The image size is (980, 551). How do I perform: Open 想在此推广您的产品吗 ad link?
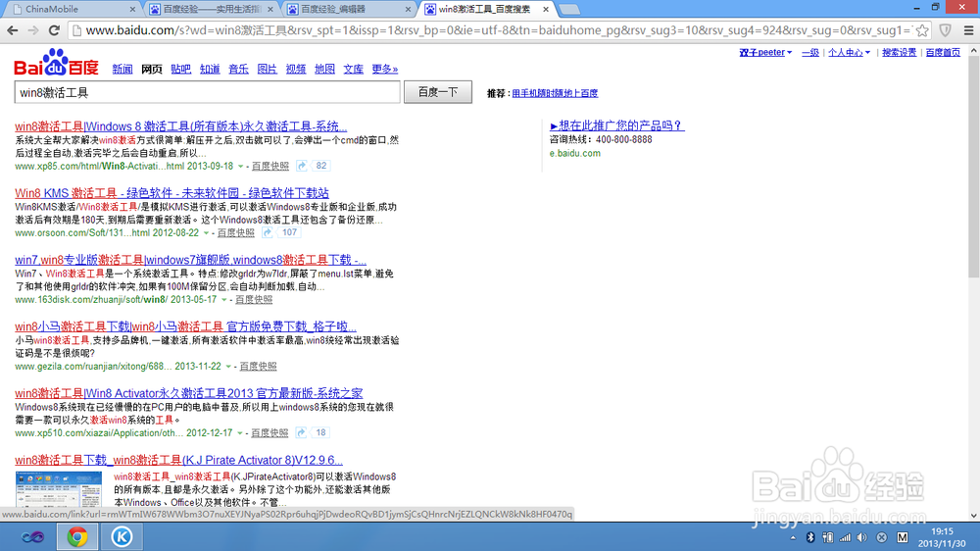617,125
